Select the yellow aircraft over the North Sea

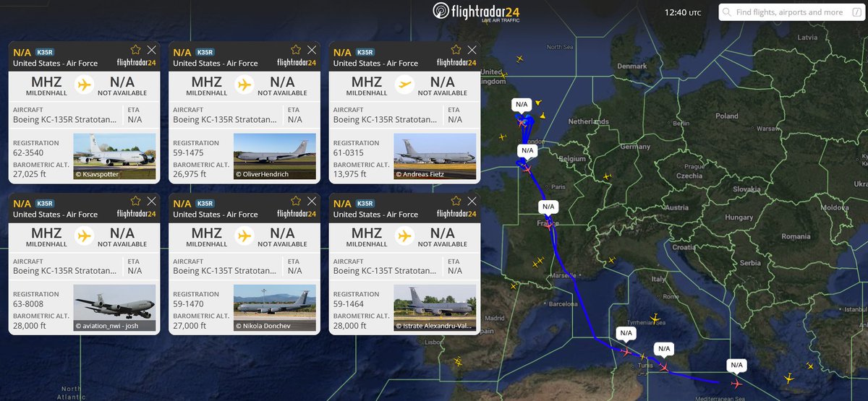click(x=519, y=59)
